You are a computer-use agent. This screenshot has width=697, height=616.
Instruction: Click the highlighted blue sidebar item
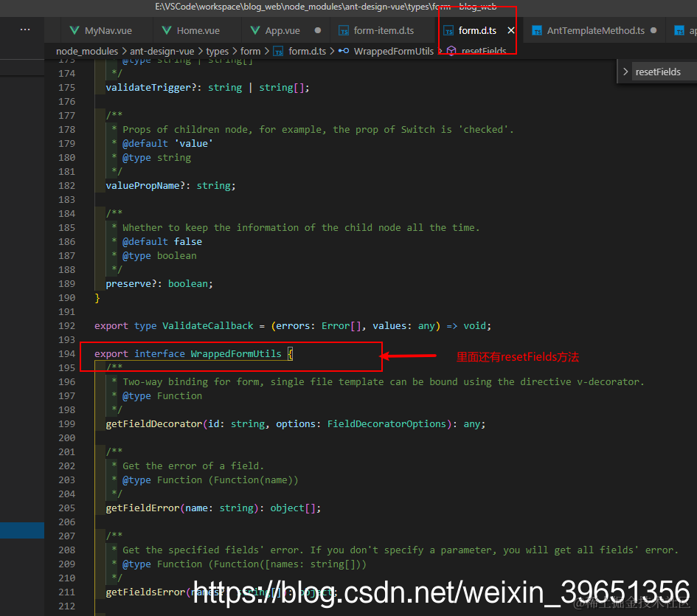pyautogui.click(x=22, y=530)
